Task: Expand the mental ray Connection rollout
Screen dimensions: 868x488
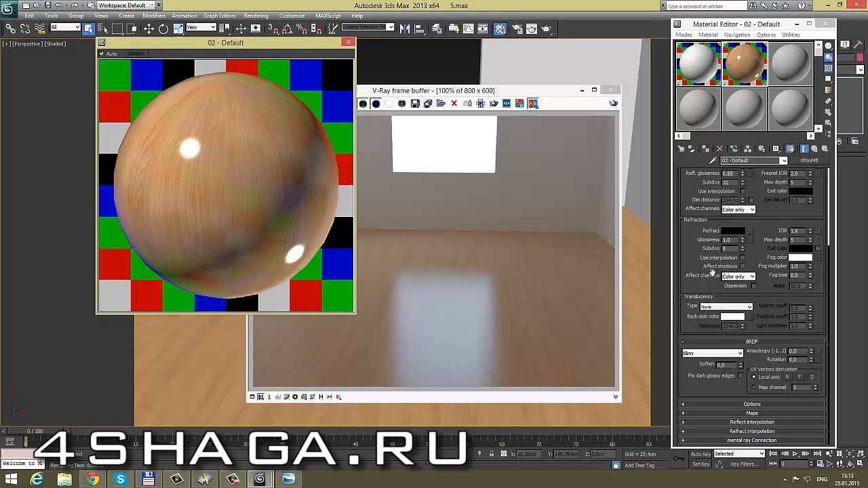Action: (752, 440)
